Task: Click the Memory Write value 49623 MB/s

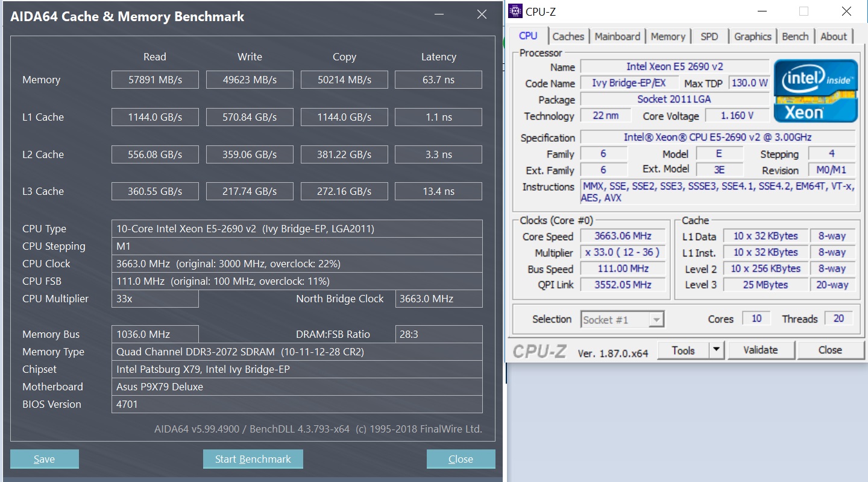Action: (x=250, y=80)
